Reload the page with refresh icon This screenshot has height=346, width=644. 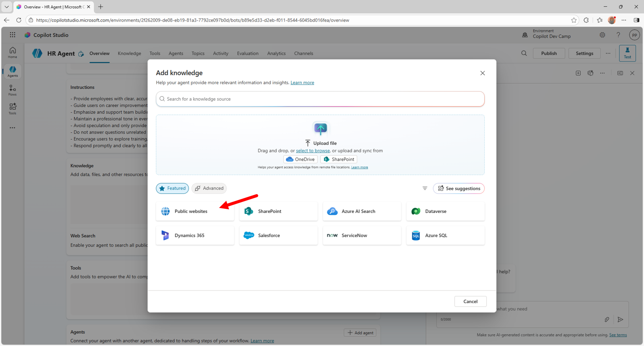point(19,20)
